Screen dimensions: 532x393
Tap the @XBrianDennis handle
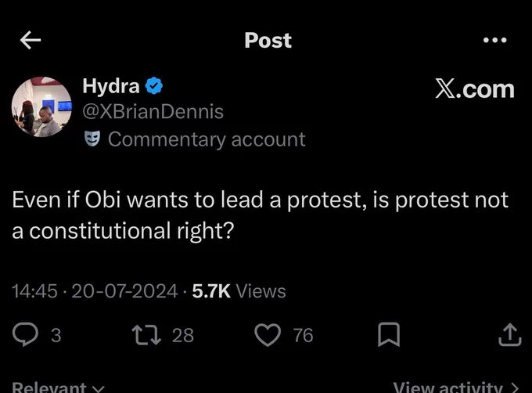[x=153, y=111]
